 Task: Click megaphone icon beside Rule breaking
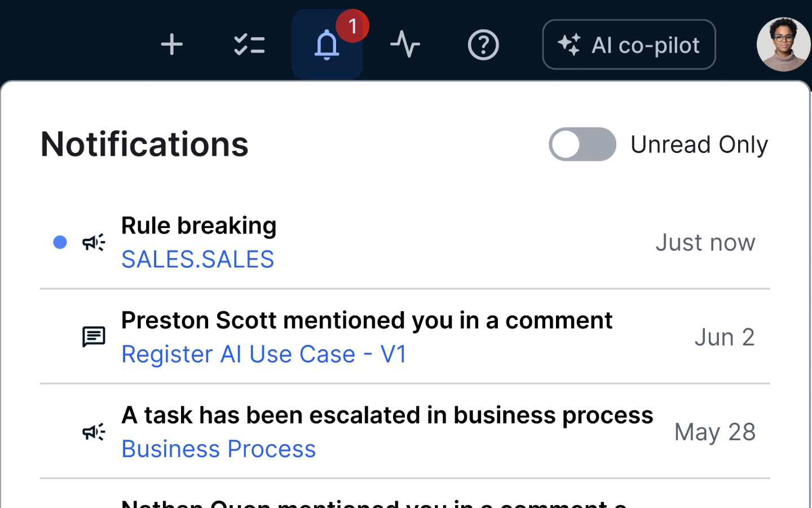94,242
